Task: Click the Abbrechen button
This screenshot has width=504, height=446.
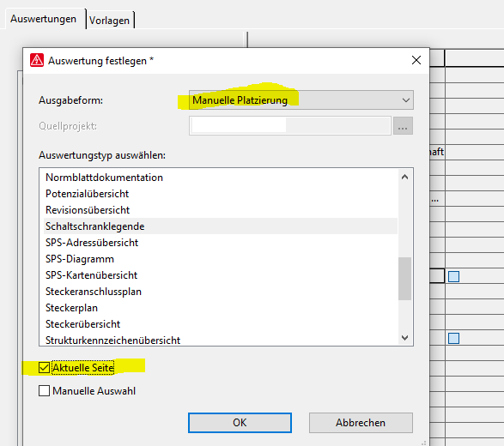Action: coord(361,423)
